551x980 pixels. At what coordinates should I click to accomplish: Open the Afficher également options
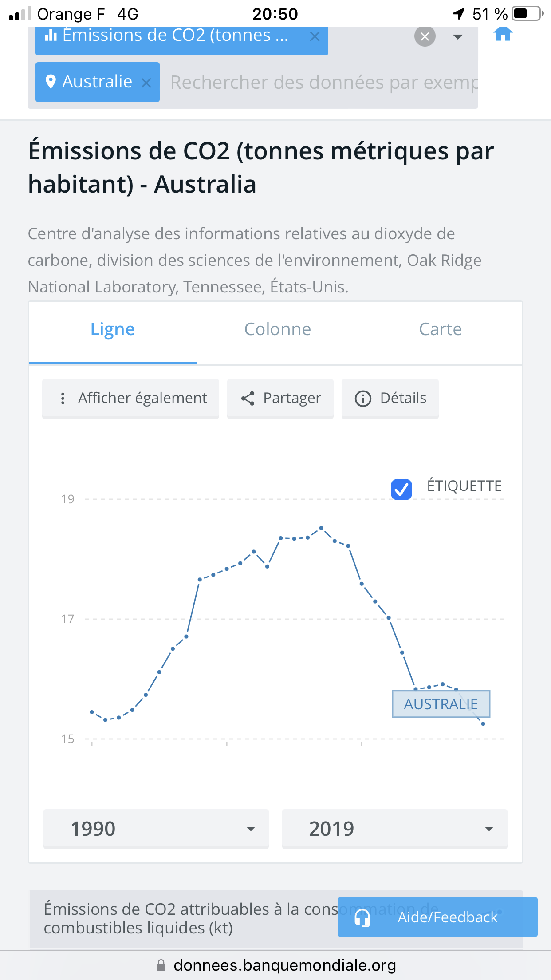click(131, 398)
